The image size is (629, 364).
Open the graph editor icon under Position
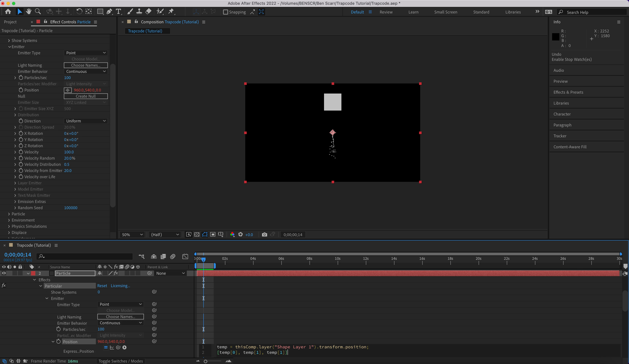coord(112,347)
